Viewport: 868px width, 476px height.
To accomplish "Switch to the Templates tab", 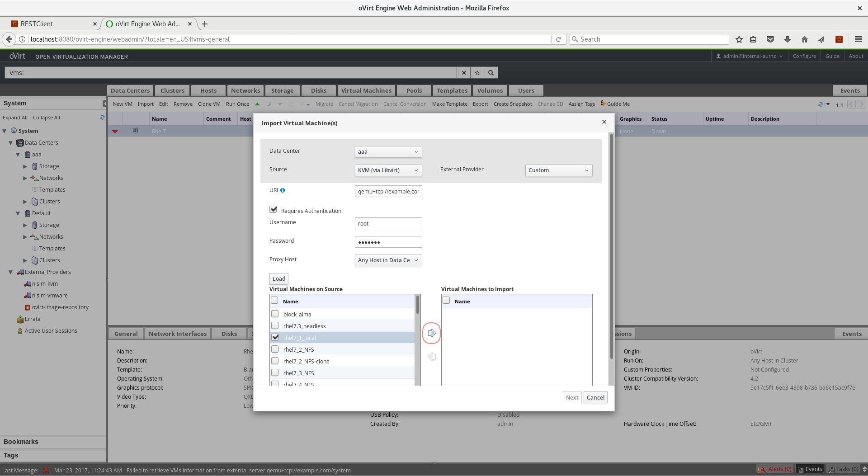I will coord(452,90).
